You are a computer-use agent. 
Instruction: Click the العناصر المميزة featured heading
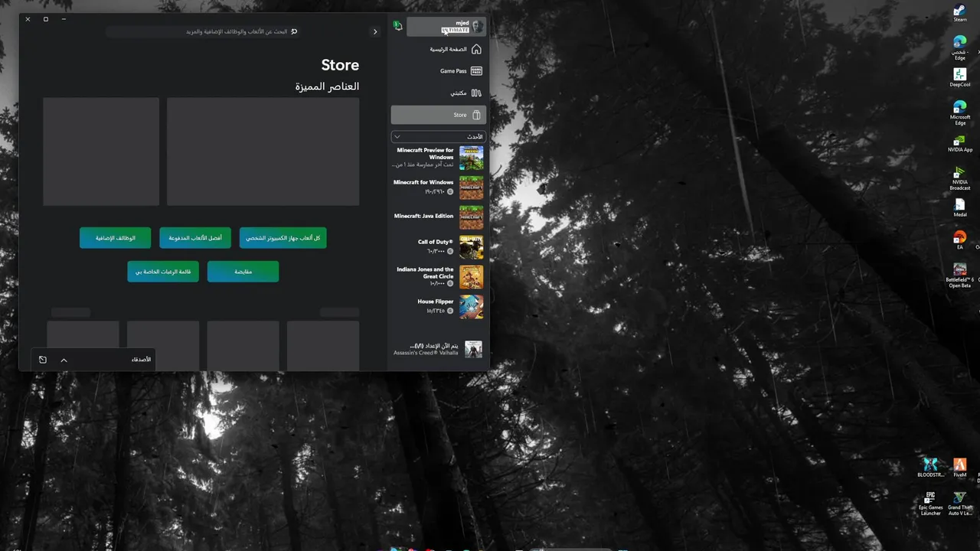327,86
